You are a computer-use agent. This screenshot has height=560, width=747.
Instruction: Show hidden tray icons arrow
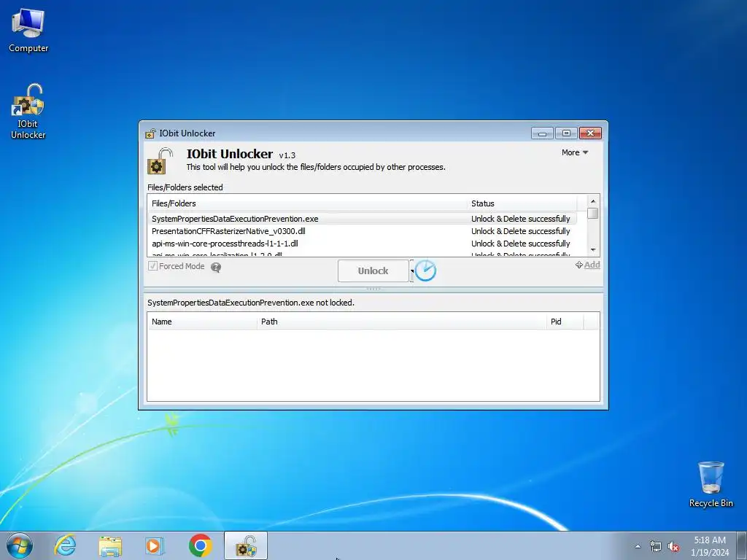tap(638, 546)
